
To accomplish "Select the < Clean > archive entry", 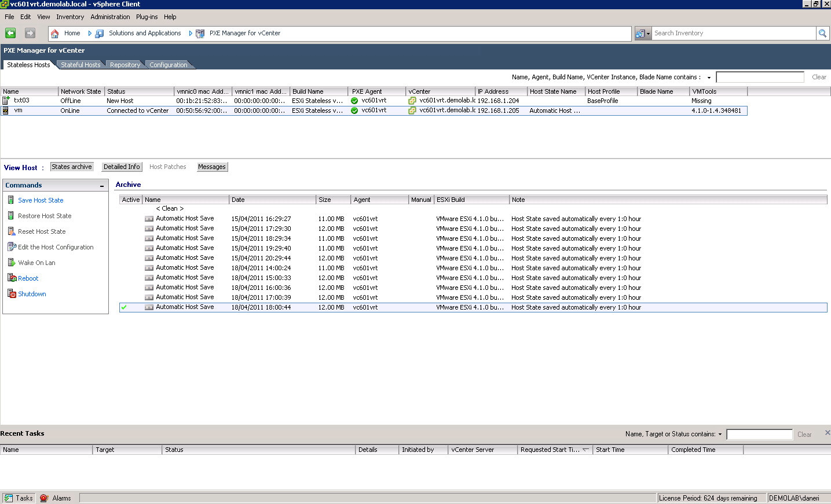I will [x=170, y=209].
